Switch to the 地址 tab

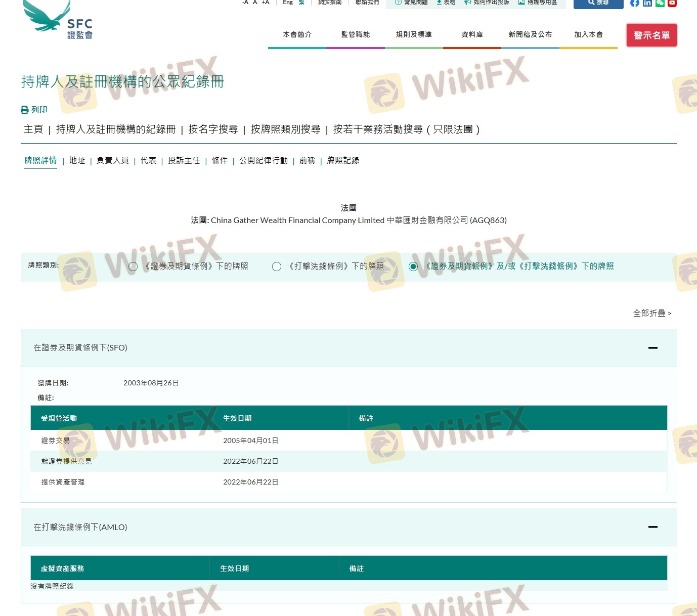77,160
